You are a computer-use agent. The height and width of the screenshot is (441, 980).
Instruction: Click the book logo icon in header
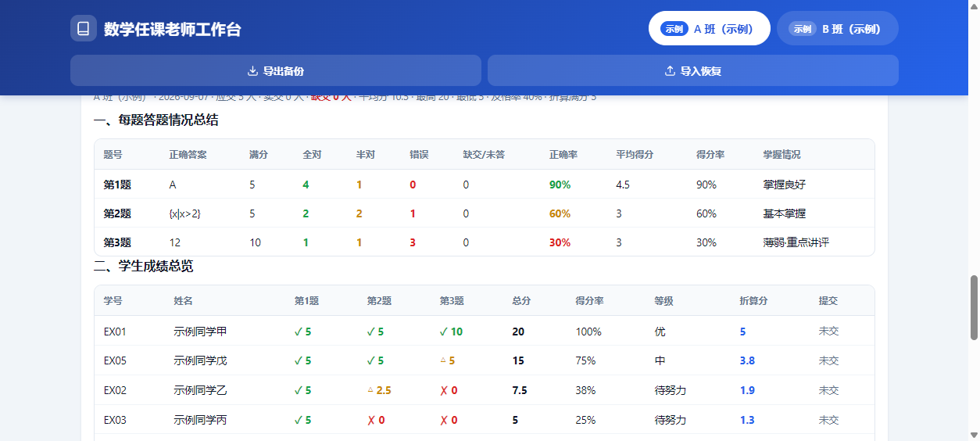pyautogui.click(x=84, y=28)
